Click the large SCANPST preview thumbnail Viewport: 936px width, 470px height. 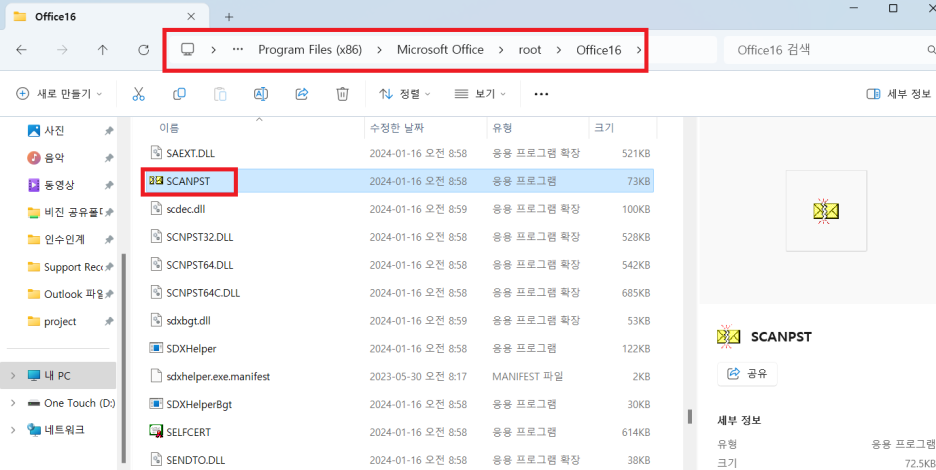coord(826,211)
